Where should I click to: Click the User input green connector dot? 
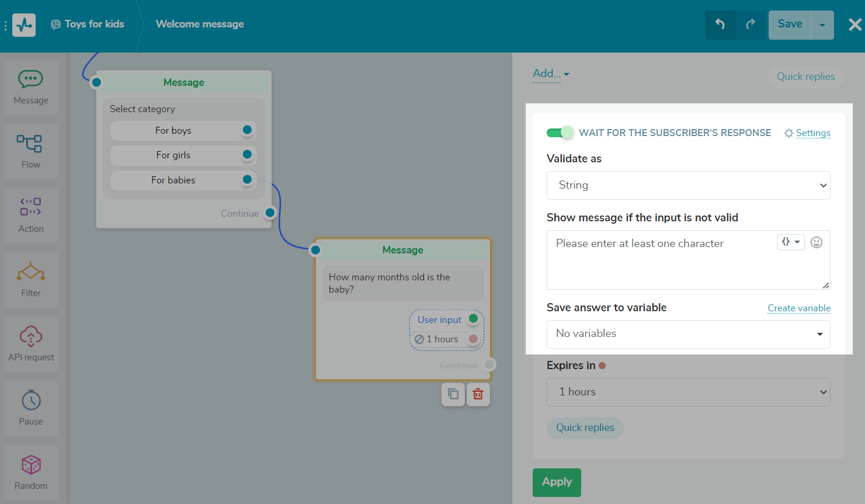(x=473, y=319)
